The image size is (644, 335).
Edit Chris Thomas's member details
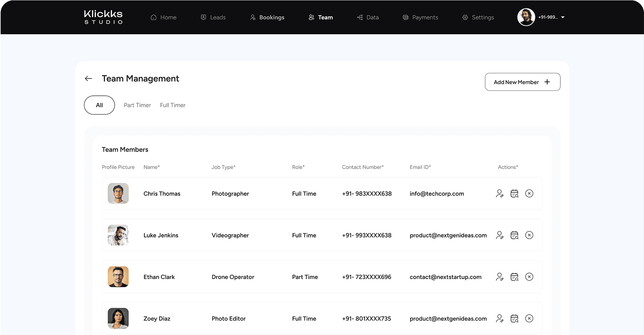pyautogui.click(x=500, y=193)
